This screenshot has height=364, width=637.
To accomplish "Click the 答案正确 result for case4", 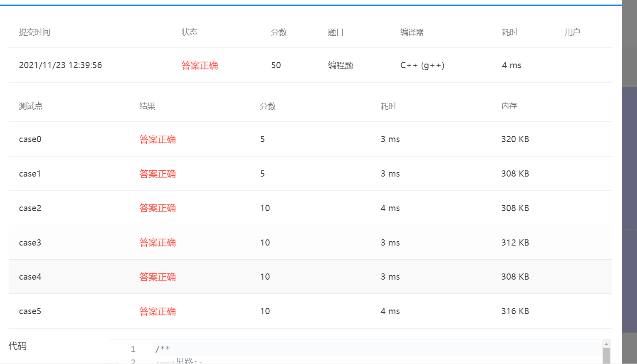I will (x=158, y=277).
